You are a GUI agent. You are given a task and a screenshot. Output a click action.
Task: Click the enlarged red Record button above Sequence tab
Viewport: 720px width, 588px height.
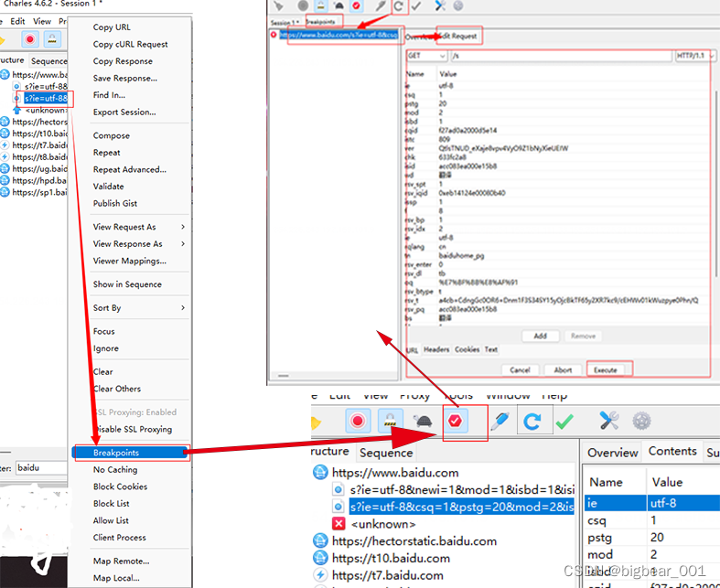point(358,421)
